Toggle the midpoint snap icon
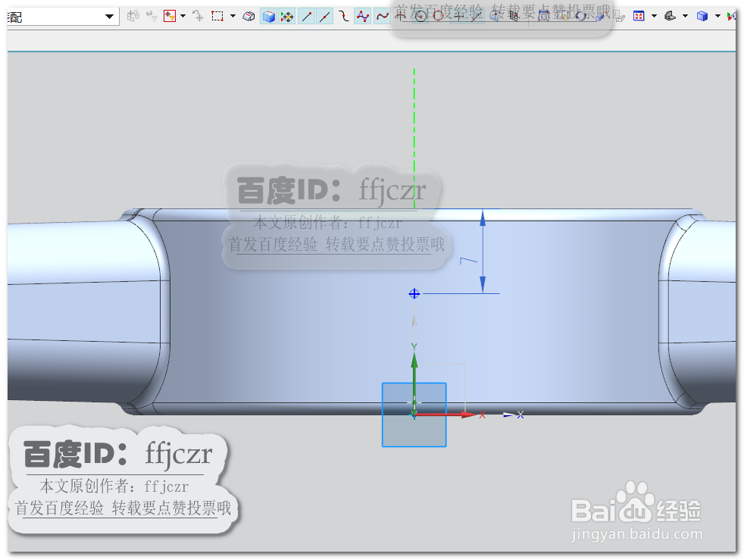Screen dimensions: 744x560 325,17
